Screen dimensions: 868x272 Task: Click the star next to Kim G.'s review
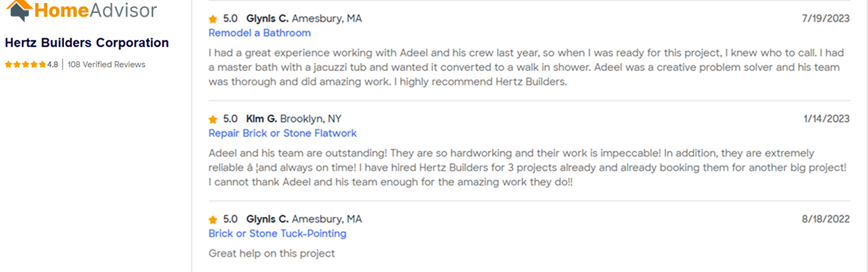point(213,120)
